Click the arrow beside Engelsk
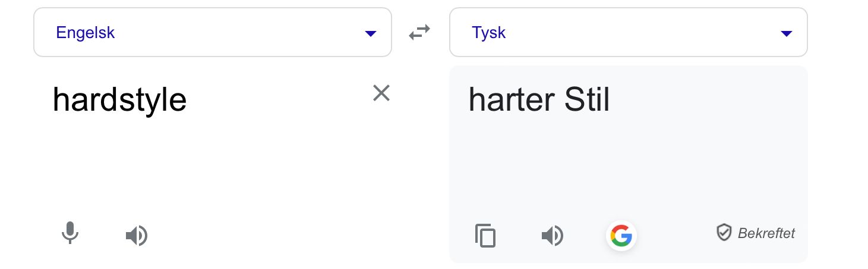This screenshot has height=269, width=868. click(x=371, y=33)
